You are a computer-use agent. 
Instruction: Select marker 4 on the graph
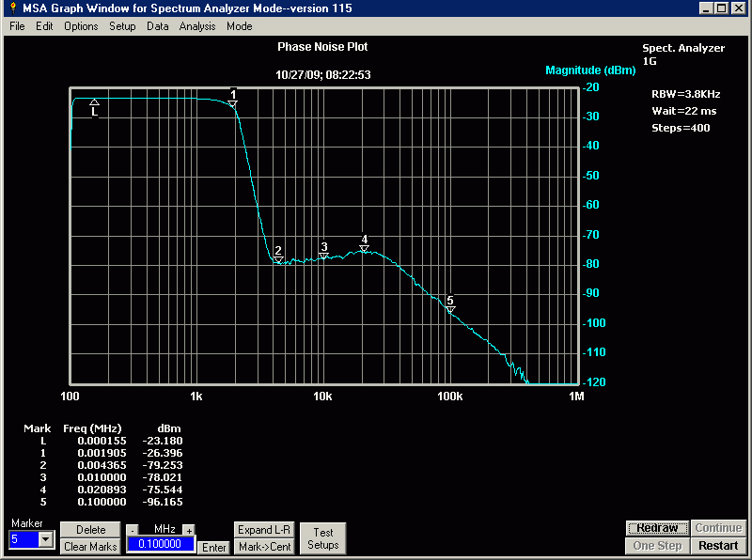(365, 243)
